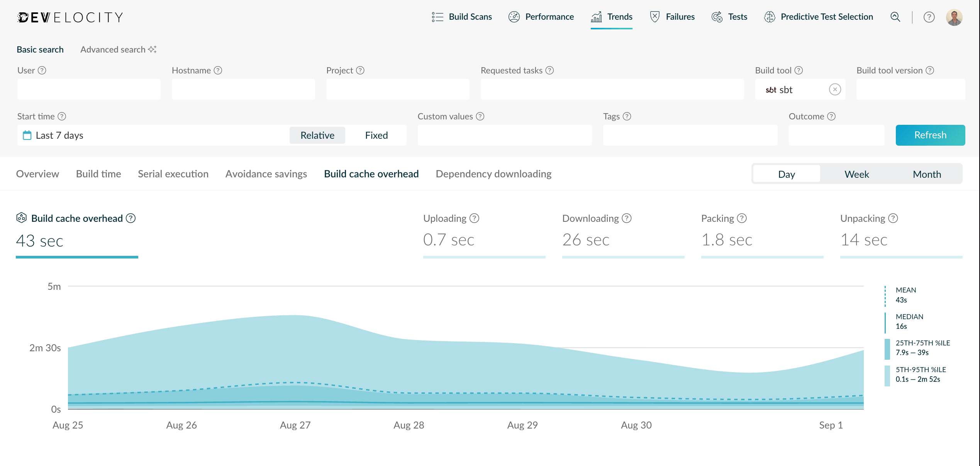Open Predictive Test Selection via brain icon
This screenshot has height=466, width=980.
[x=770, y=17]
